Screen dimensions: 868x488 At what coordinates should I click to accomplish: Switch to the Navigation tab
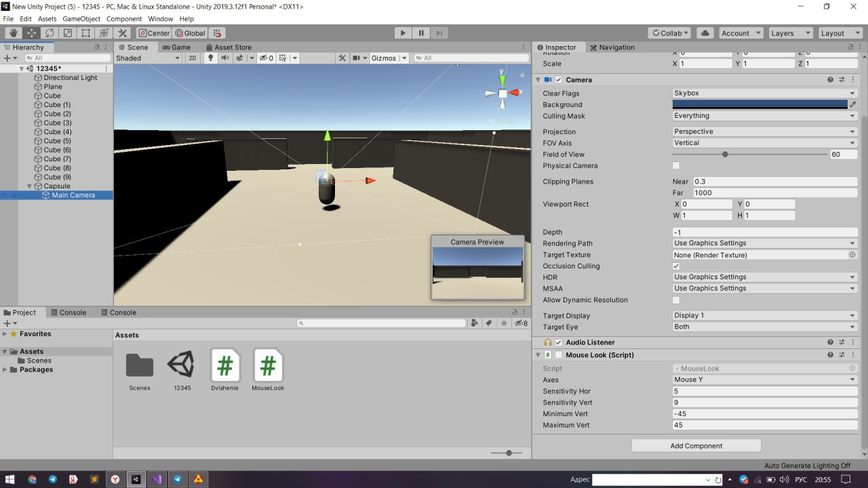pyautogui.click(x=612, y=47)
